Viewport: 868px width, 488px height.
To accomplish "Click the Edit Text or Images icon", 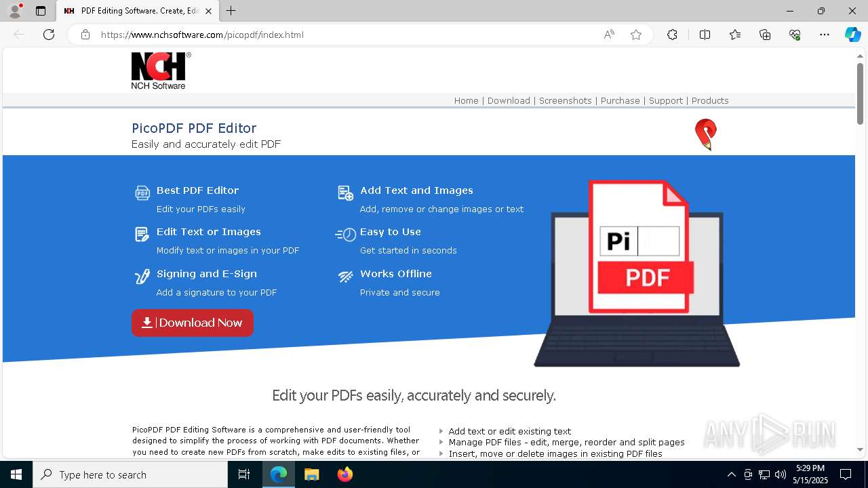I will (142, 235).
